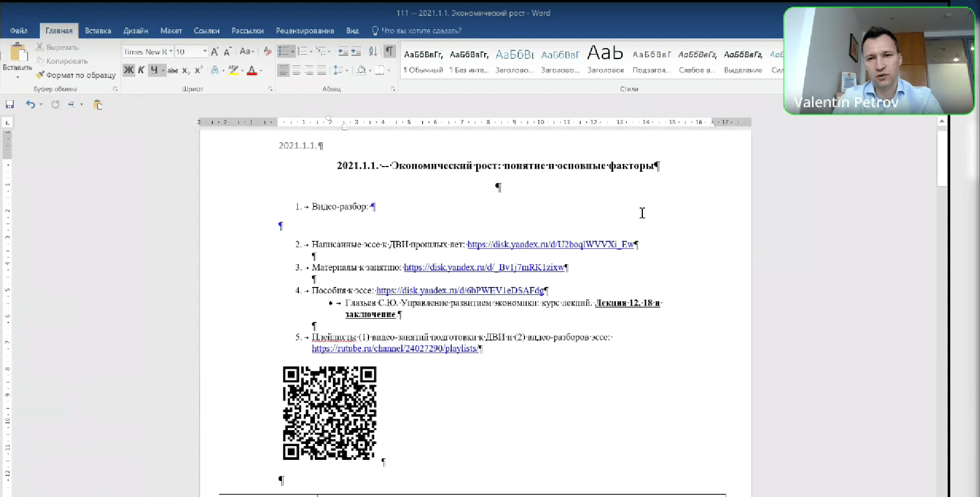Click the Копировать copy icon

point(40,61)
